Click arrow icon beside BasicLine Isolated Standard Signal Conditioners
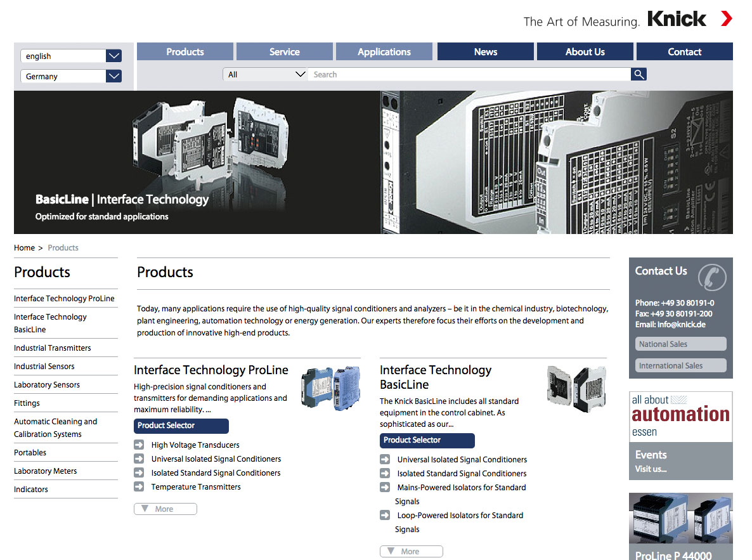Viewport: 752px width, 560px height. 385,473
